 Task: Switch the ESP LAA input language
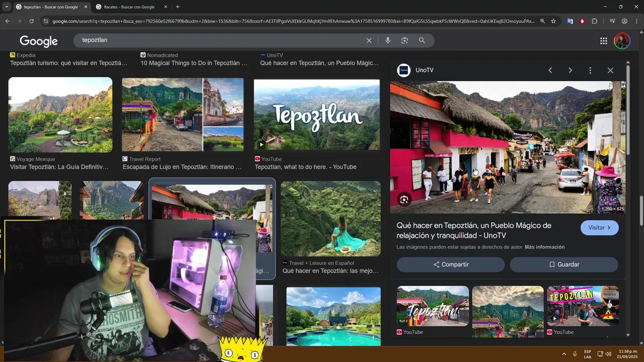pyautogui.click(x=588, y=354)
